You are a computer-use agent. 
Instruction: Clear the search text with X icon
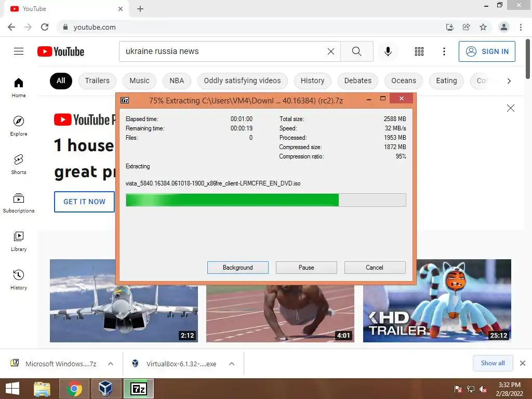tap(331, 51)
